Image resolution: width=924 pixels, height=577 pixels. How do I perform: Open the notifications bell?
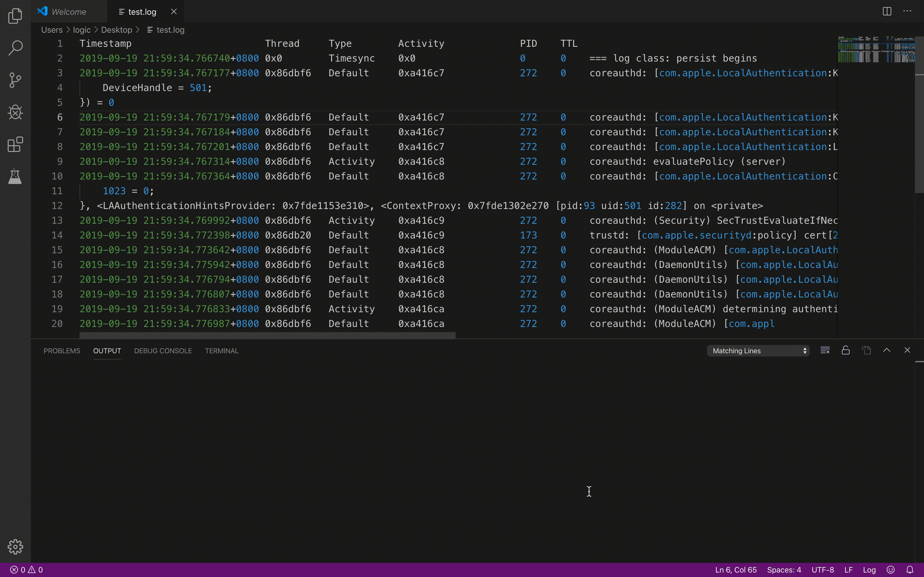(x=910, y=570)
